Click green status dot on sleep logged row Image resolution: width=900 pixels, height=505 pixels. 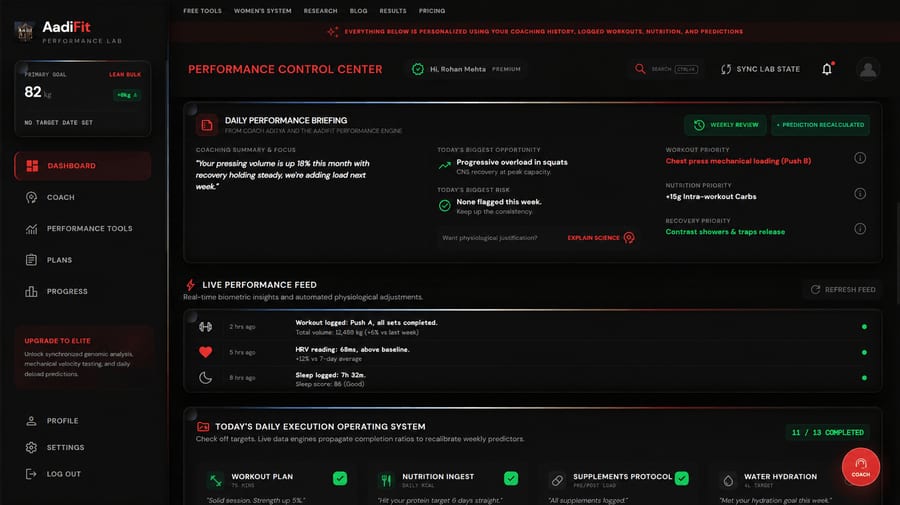[864, 378]
